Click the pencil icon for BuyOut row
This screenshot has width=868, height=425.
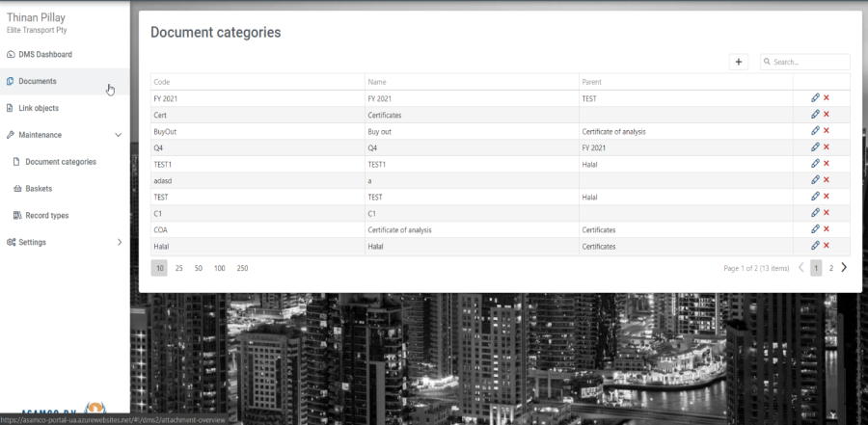815,130
